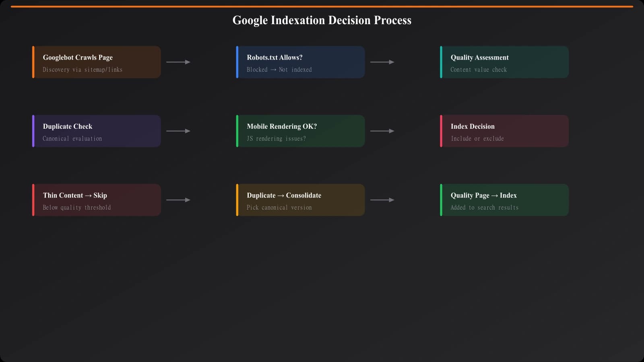Click the arrow after Thin Content → Skip card
The width and height of the screenshot is (644, 362).
[x=180, y=200]
